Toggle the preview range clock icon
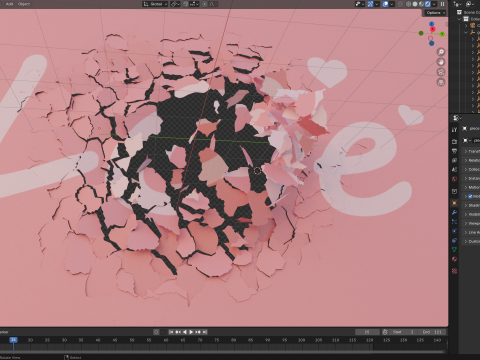 point(385,332)
